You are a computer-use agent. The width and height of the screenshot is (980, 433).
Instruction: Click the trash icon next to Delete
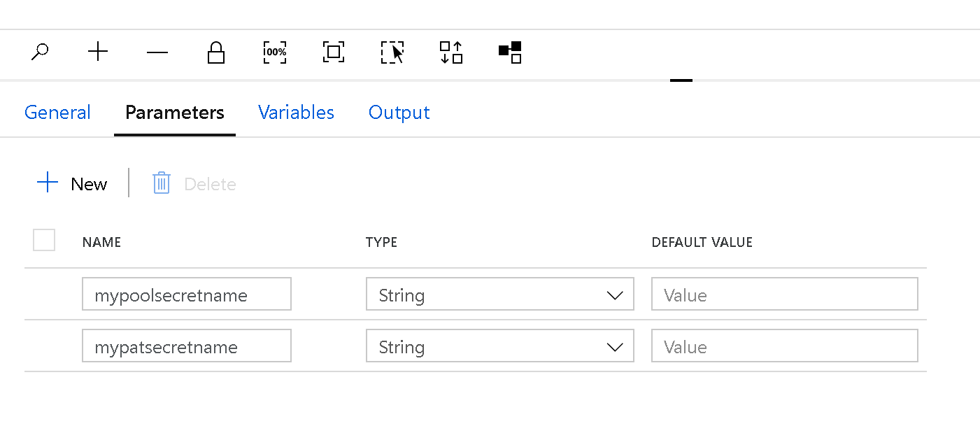point(161,183)
